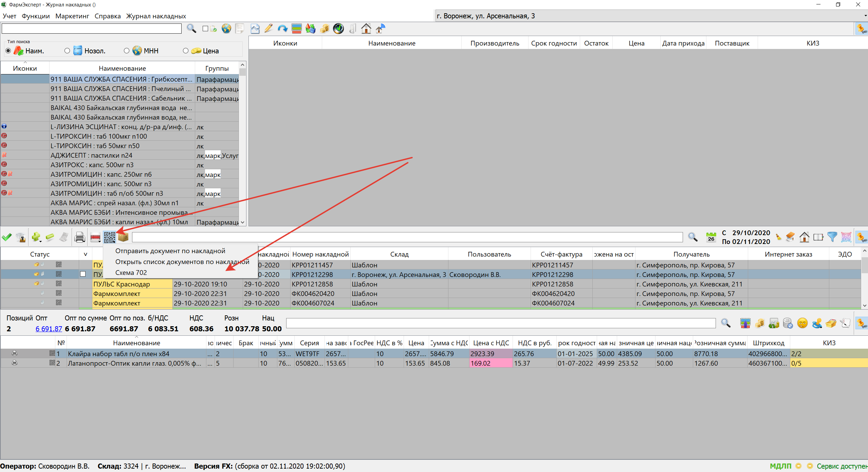Open dropdown arrow on green plus icon
The height and width of the screenshot is (472, 868).
click(x=40, y=241)
